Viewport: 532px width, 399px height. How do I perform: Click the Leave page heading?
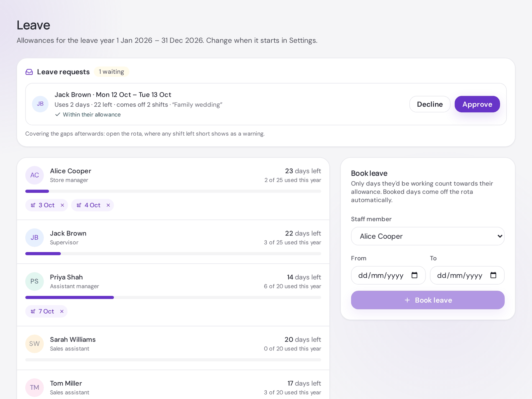[33, 25]
